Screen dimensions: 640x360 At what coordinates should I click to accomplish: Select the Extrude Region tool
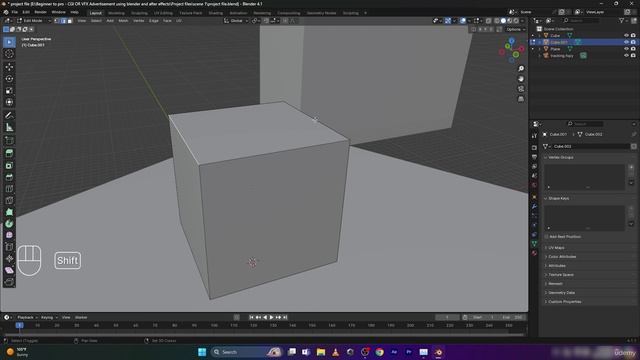coord(9,153)
